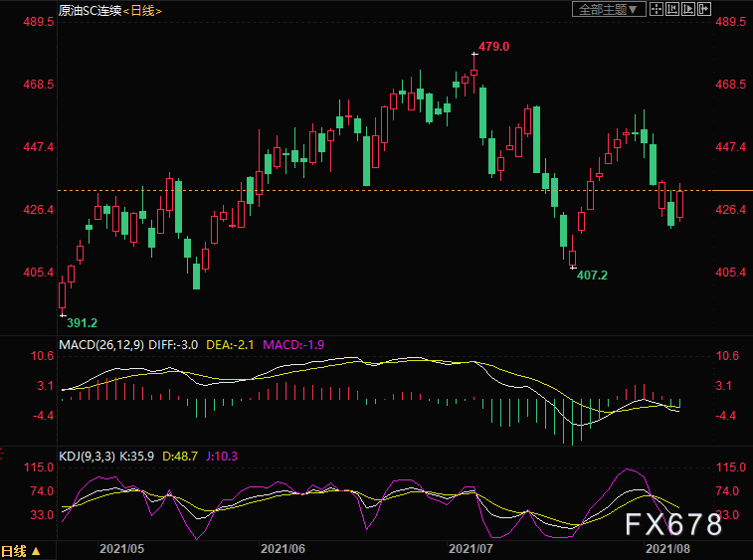This screenshot has height=560, width=753.
Task: Click the 2021/07 date on time axis
Action: tap(471, 548)
